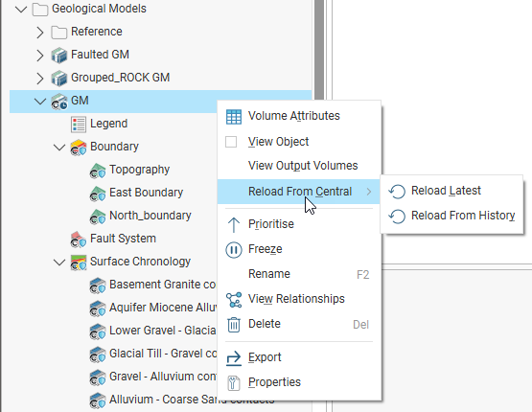
Task: Click the Properties wrench icon
Action: click(234, 383)
